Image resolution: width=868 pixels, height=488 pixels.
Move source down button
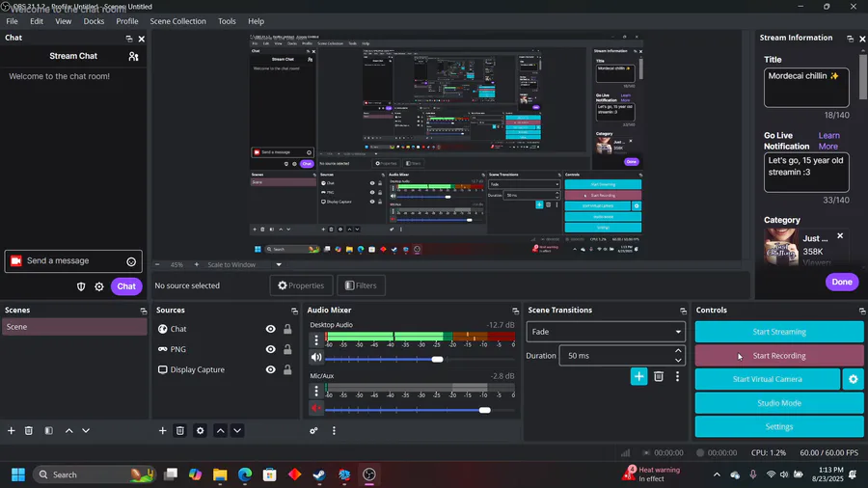pyautogui.click(x=237, y=430)
